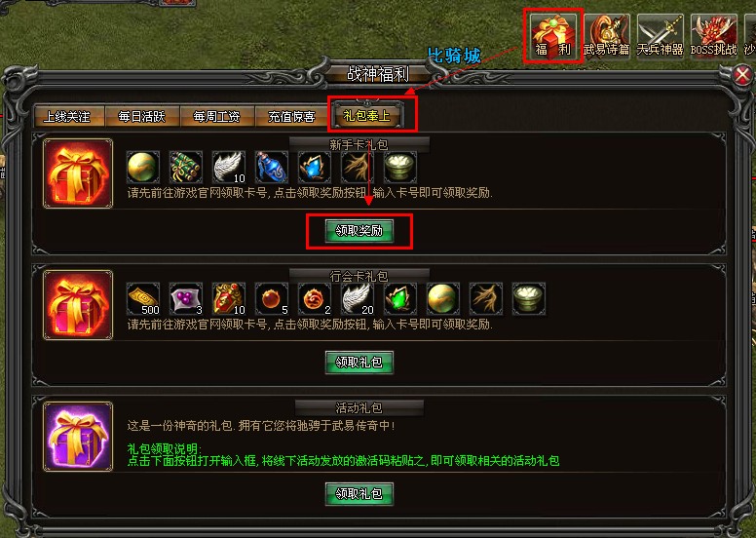The width and height of the screenshot is (756, 538).
Task: Select the purple berries item marked 3
Action: point(186,298)
